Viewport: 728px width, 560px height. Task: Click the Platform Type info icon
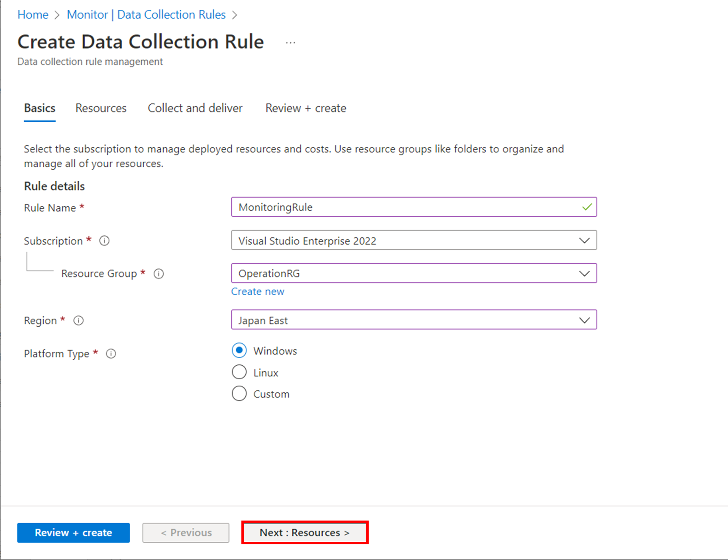point(111,353)
